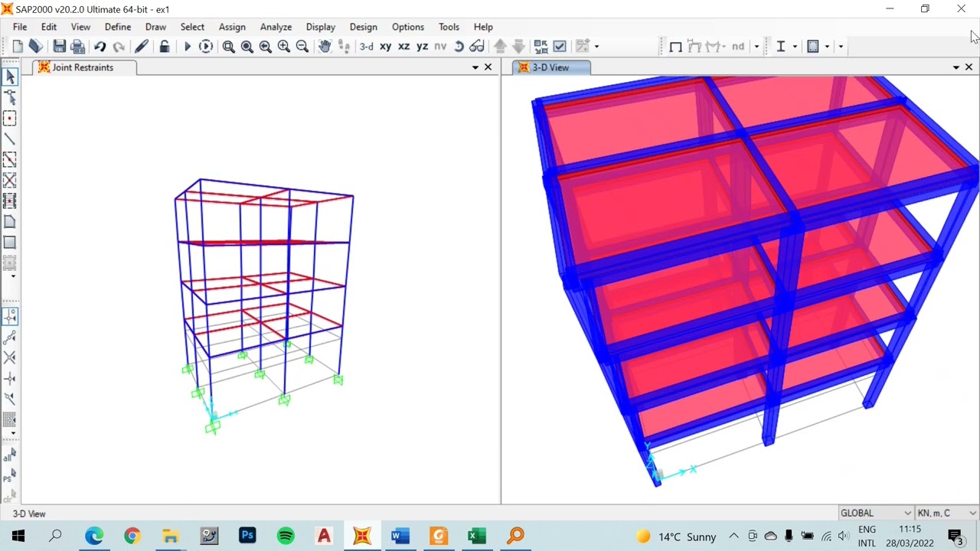Open 3-D View window list arrow
Image resolution: width=980 pixels, height=551 pixels.
pyautogui.click(x=956, y=67)
